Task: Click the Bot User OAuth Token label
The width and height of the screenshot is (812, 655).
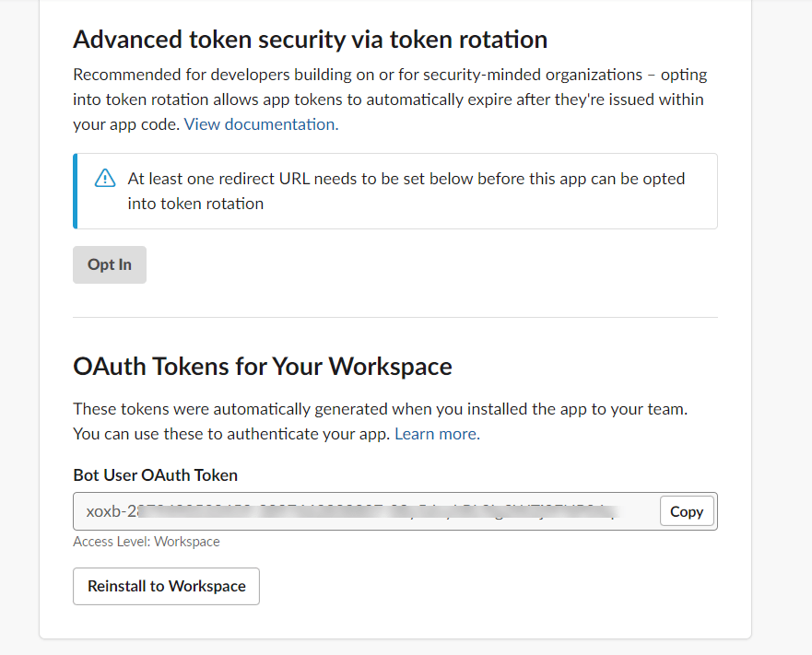Action: (x=155, y=475)
